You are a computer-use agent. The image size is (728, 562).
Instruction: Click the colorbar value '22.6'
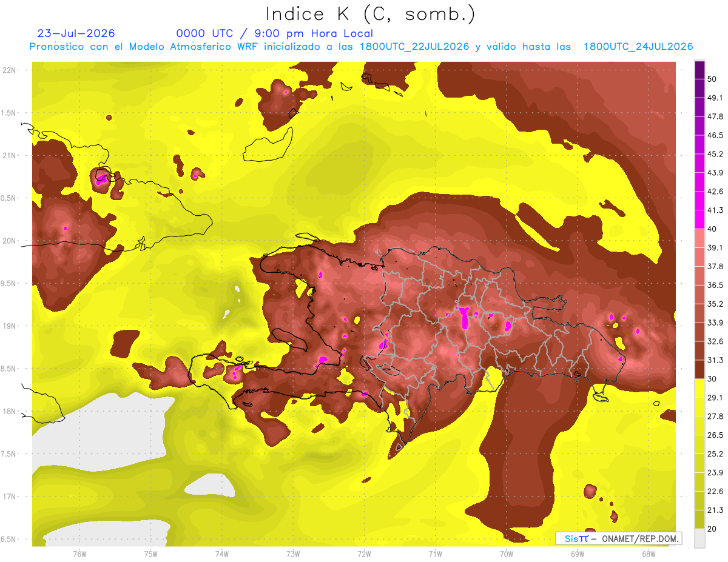[x=715, y=492]
